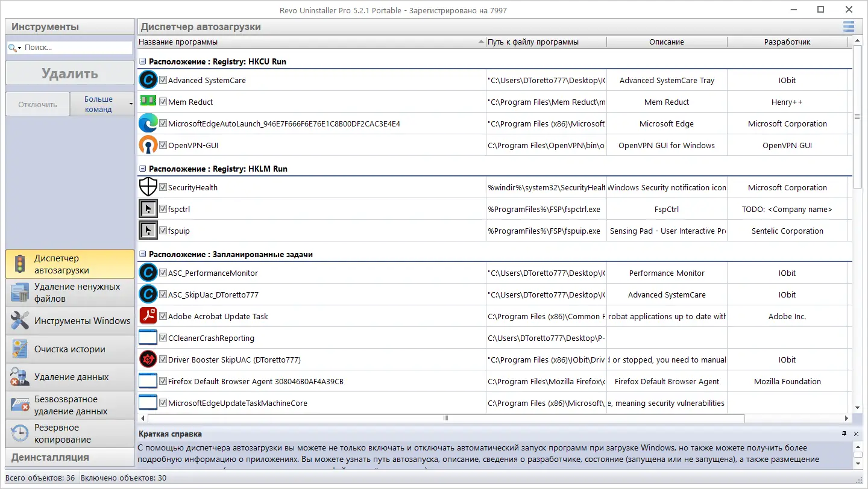
Task: Uncheck the ASC_PerformanceMonitor checkbox
Action: (x=163, y=273)
